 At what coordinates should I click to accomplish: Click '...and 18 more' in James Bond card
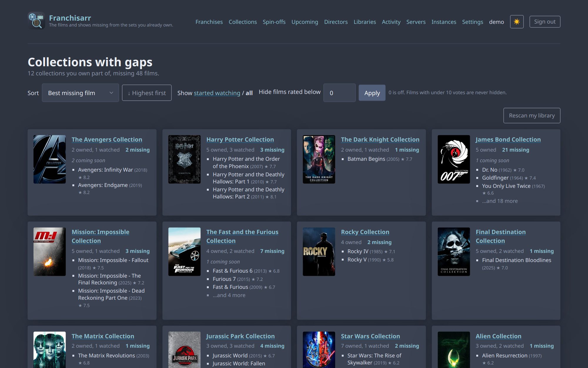[500, 201]
